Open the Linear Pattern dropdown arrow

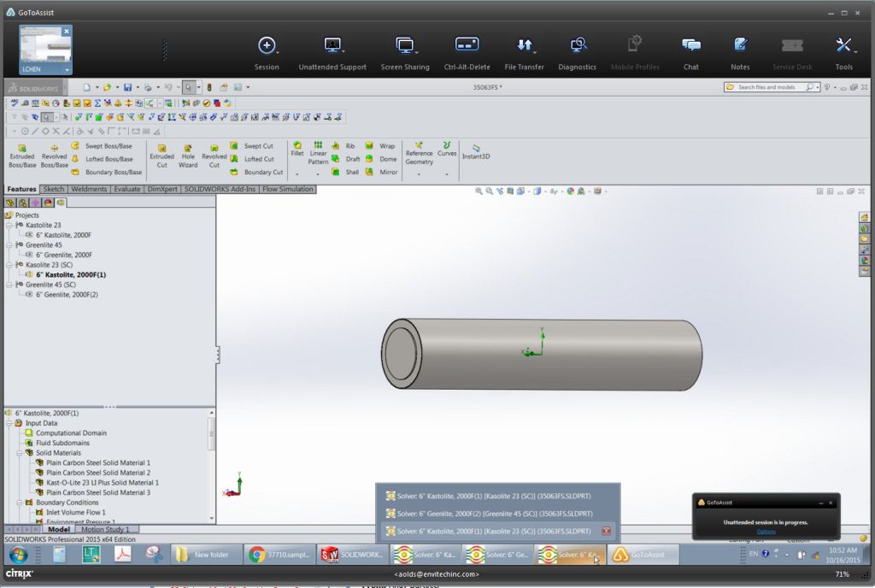point(318,174)
